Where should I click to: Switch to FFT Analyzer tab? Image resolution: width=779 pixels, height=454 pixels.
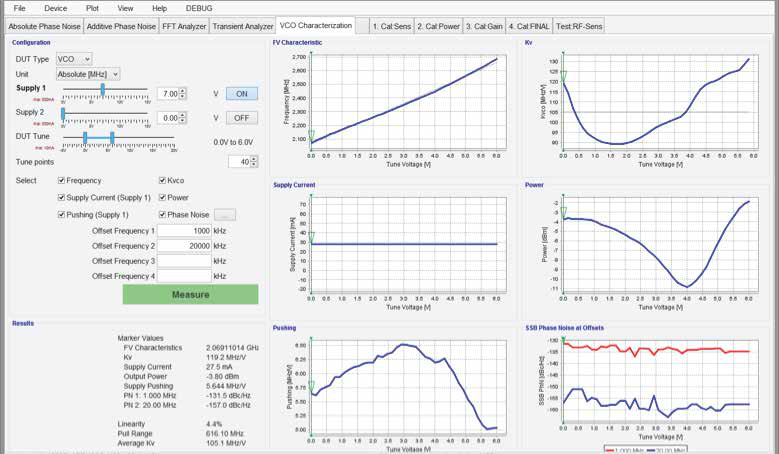[x=184, y=26]
